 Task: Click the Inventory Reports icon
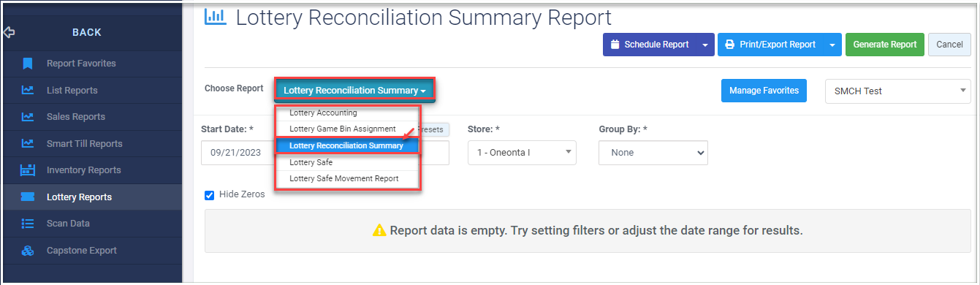point(28,170)
